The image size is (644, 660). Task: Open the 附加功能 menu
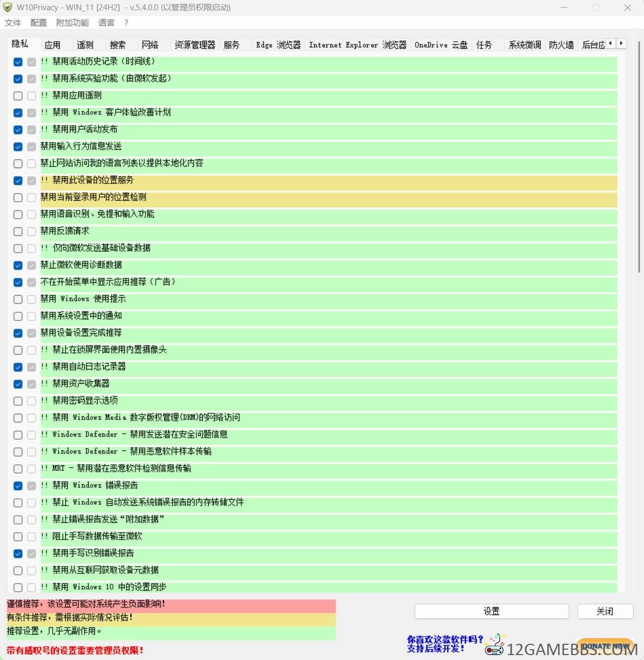(73, 23)
